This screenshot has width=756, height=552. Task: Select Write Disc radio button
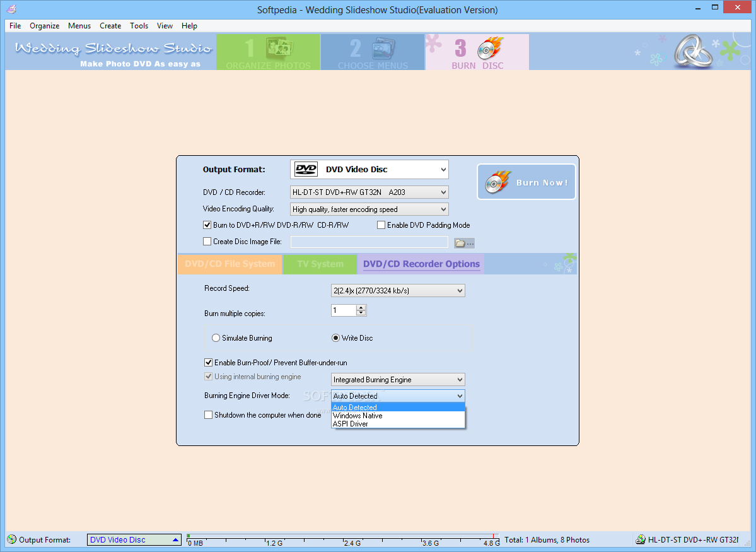pos(335,338)
